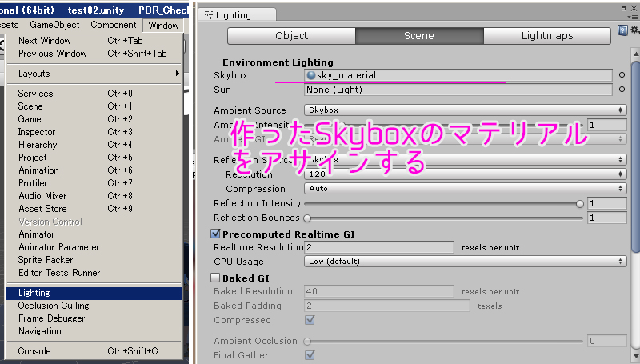
Task: Toggle the Compressed checkbox
Action: pyautogui.click(x=310, y=320)
